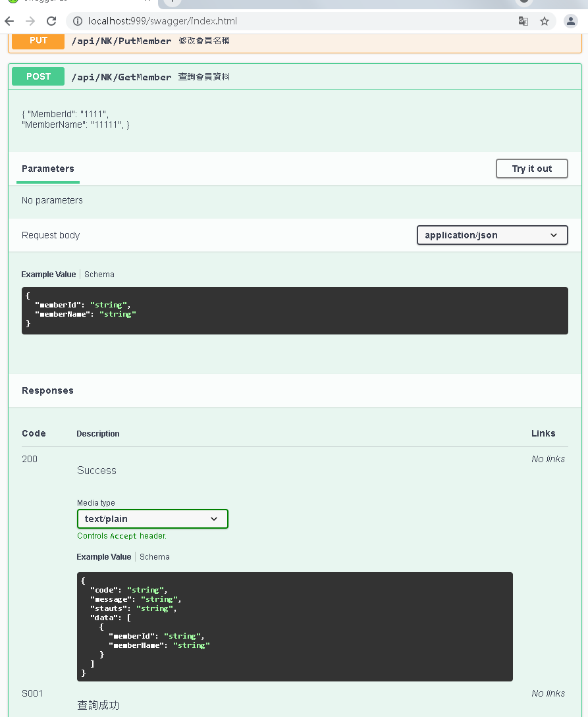Open the browser profile avatar
This screenshot has width=588, height=717.
coord(570,21)
